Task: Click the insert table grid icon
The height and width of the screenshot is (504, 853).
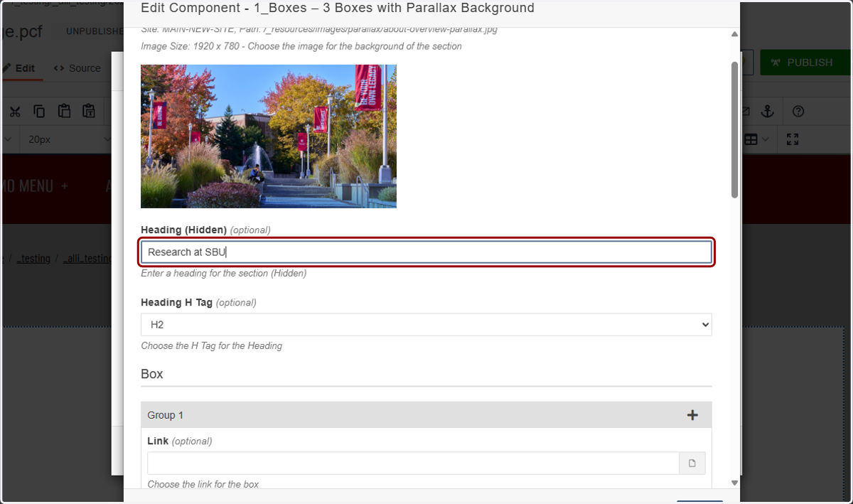Action: 751,139
